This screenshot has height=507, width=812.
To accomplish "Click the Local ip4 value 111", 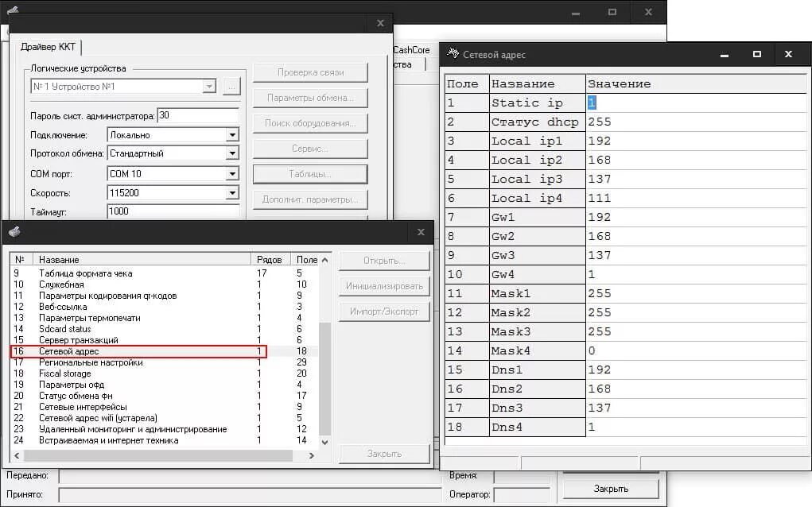I will pyautogui.click(x=696, y=198).
